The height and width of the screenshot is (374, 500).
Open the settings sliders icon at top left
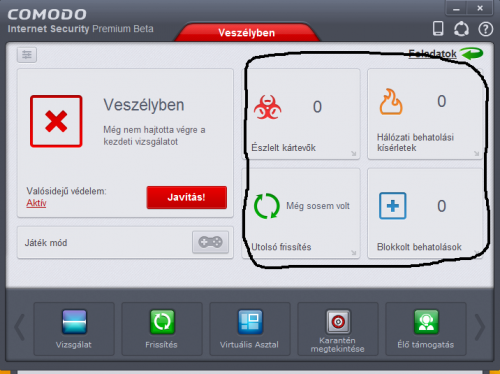[x=27, y=55]
